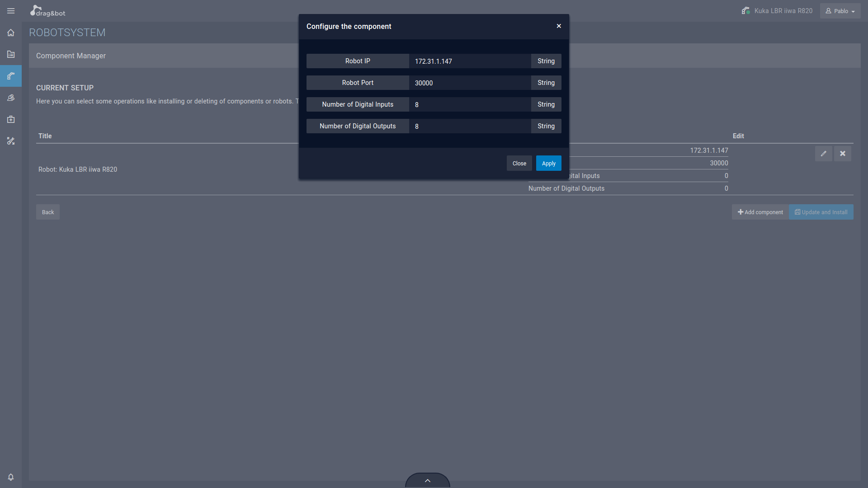Click the robot status icon in header

tap(746, 10)
